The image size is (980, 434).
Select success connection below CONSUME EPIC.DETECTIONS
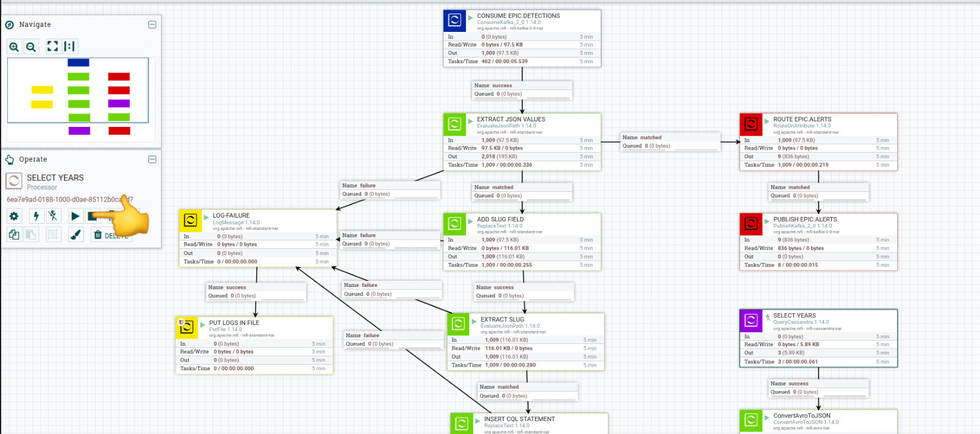522,90
